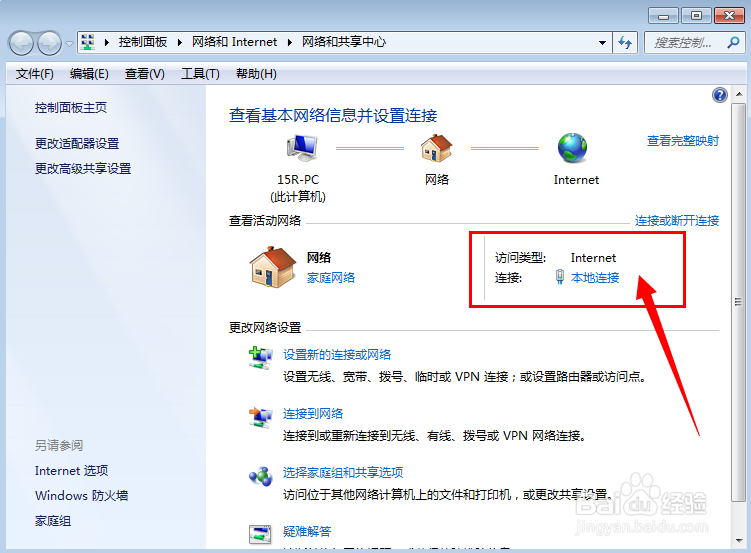Click the Control Panel icon in address bar

click(88, 42)
